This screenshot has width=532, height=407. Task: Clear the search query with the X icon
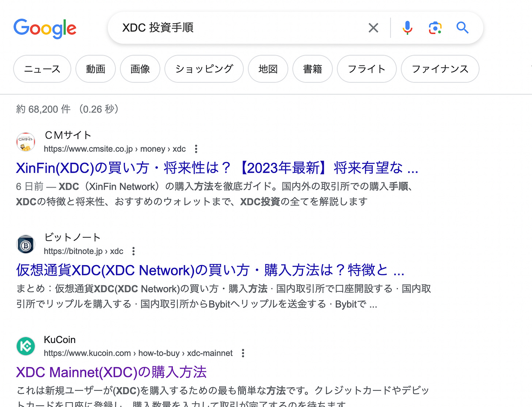pyautogui.click(x=373, y=28)
